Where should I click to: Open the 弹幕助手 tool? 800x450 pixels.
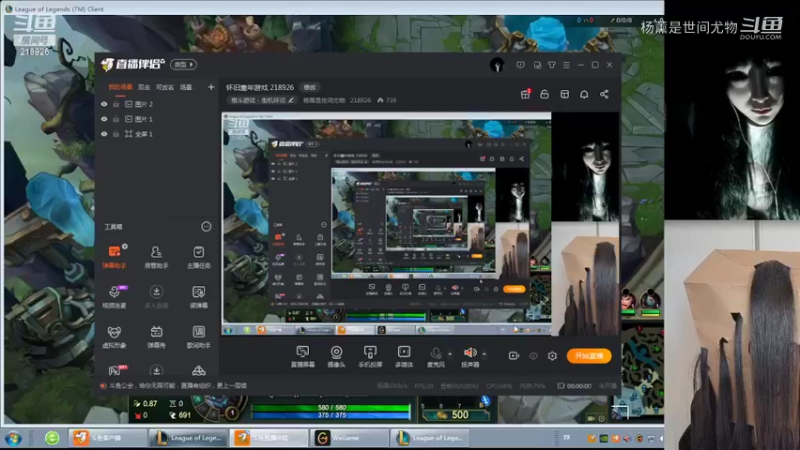tap(114, 256)
